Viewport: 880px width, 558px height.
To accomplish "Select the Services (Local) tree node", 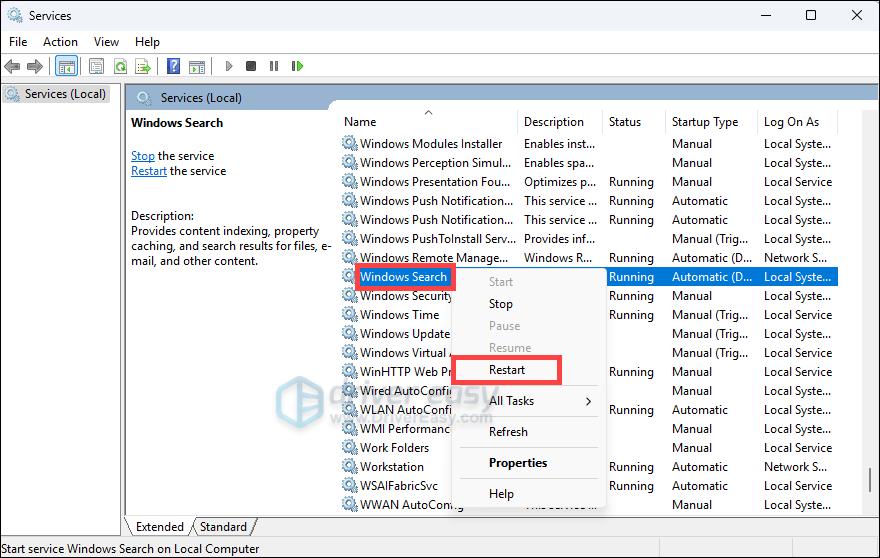I will [x=56, y=94].
